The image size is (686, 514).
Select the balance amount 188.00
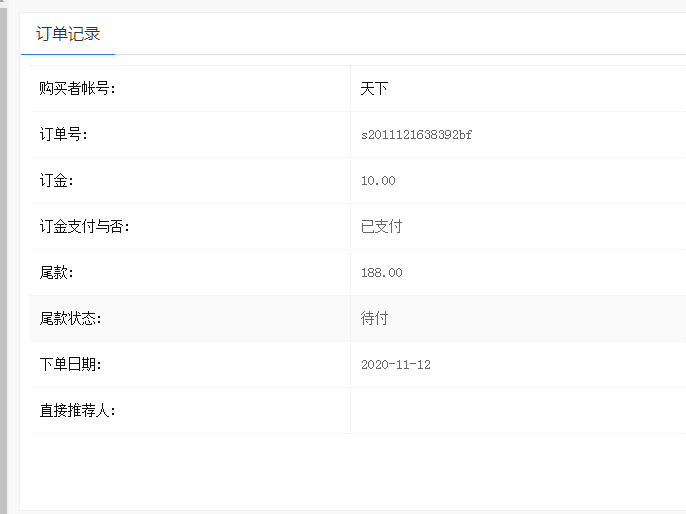381,273
